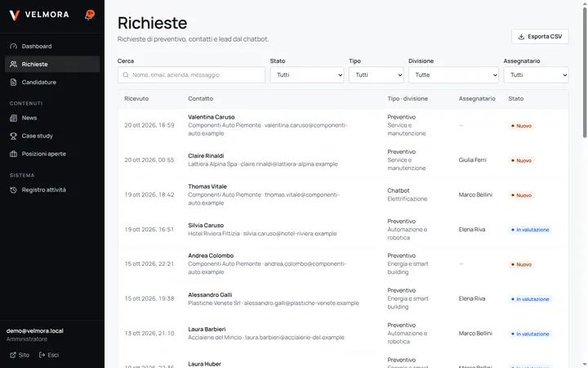Open the Assegnatario filter dropdown
588x368 pixels.
[536, 74]
